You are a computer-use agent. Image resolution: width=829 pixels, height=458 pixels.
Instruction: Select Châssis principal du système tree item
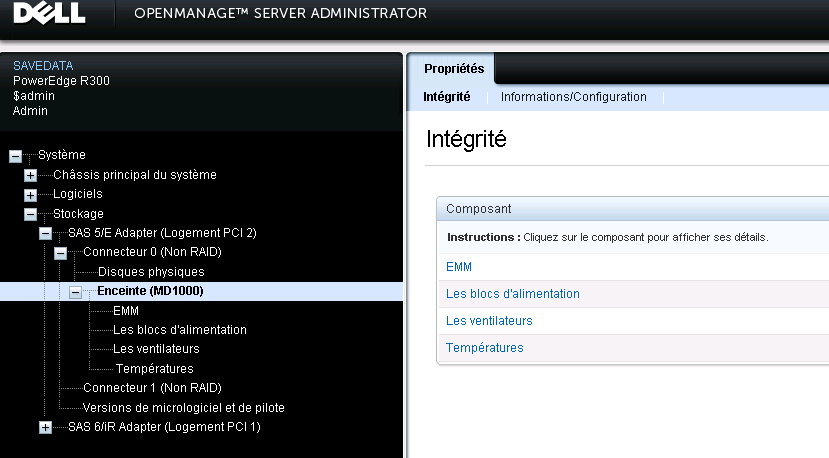click(x=135, y=175)
